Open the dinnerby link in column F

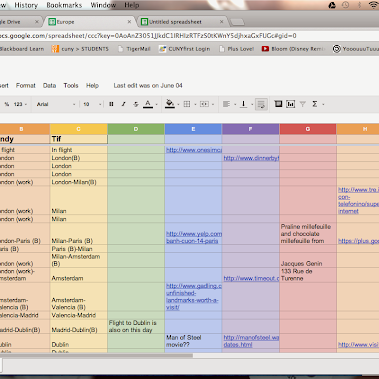click(x=251, y=158)
